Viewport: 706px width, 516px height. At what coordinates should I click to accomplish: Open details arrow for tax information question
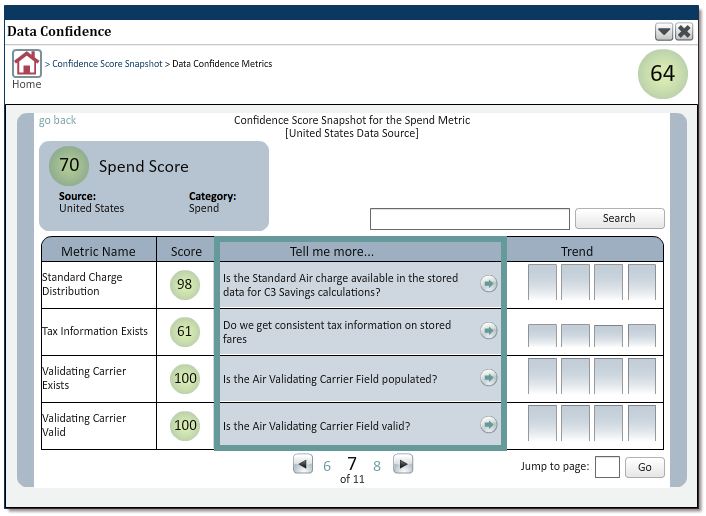(488, 330)
